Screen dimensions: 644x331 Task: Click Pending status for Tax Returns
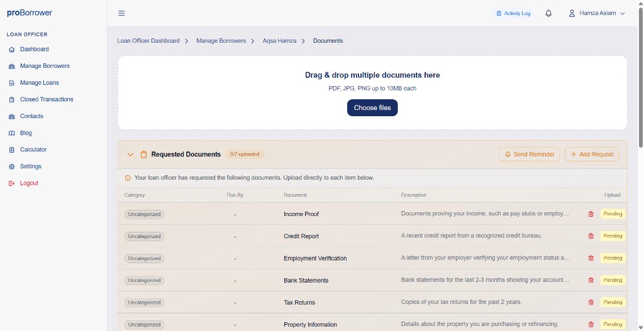click(613, 302)
